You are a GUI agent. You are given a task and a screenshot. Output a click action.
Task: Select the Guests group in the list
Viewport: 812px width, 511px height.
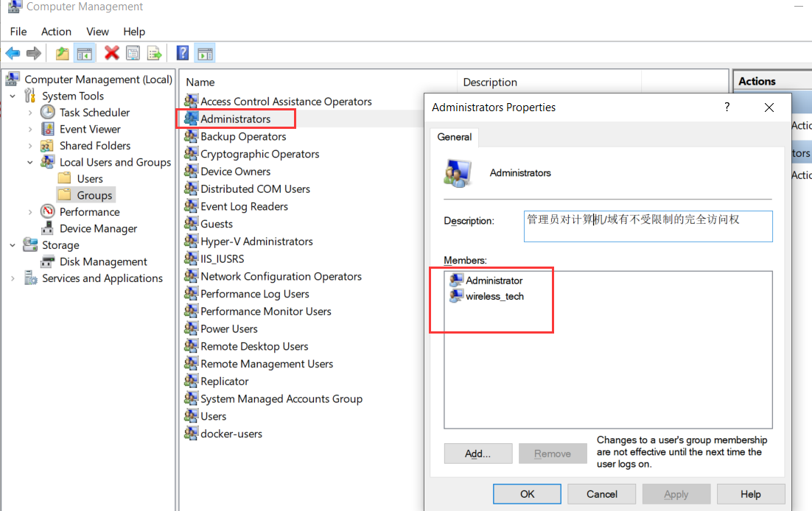pos(217,223)
